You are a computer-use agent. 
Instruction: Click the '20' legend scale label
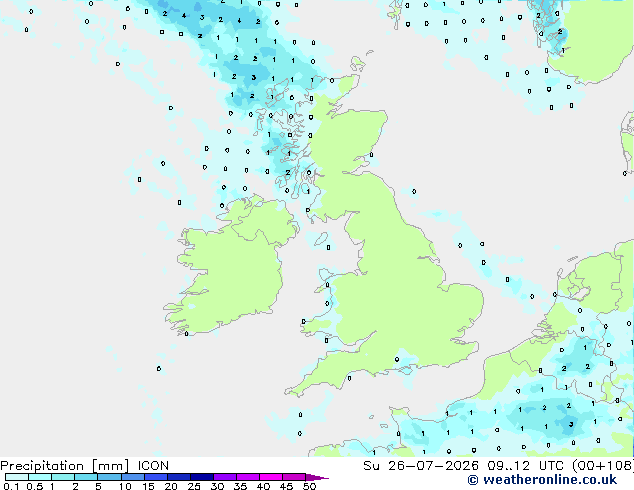pos(171,486)
